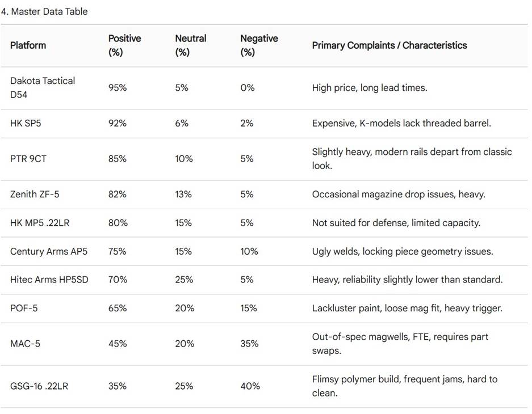Click the Platform column header
The height and width of the screenshot is (414, 532).
click(28, 45)
